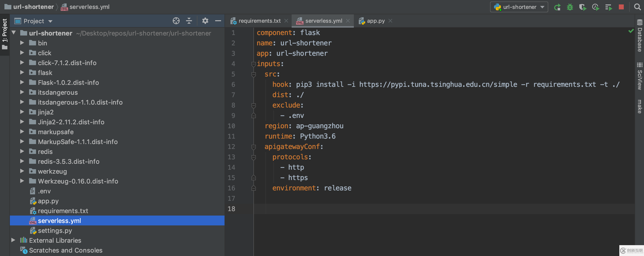This screenshot has height=256, width=644.
Task: Open the url-shortener run configuration dropdown
Action: (519, 7)
